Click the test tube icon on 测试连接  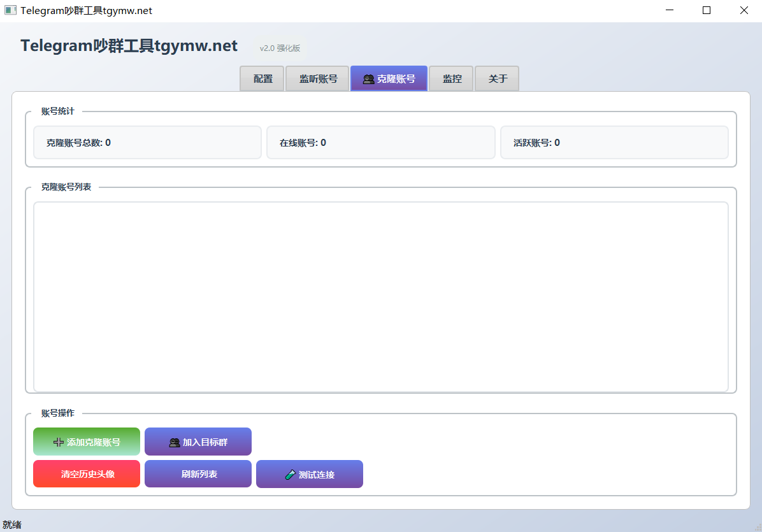tap(290, 475)
